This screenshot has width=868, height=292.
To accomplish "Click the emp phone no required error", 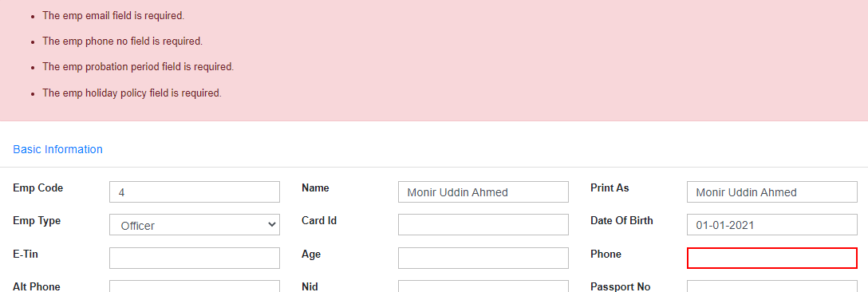I will tap(123, 41).
